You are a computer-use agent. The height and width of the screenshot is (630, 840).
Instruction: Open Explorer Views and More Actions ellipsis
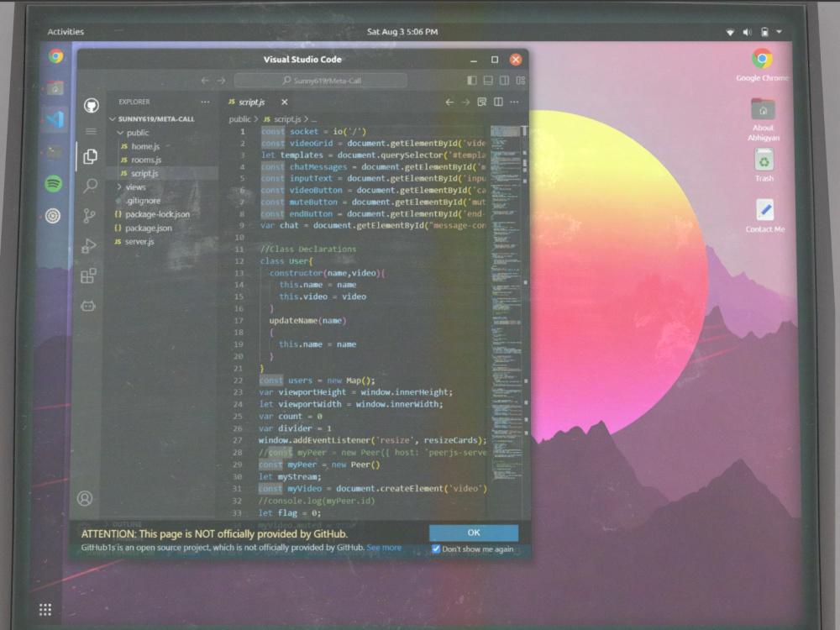205,102
